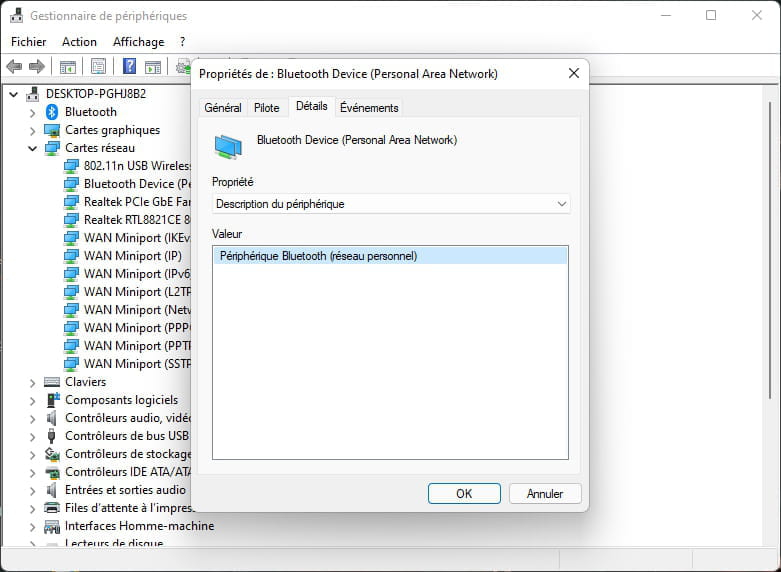Switch to the Pilote tab

pos(266,108)
